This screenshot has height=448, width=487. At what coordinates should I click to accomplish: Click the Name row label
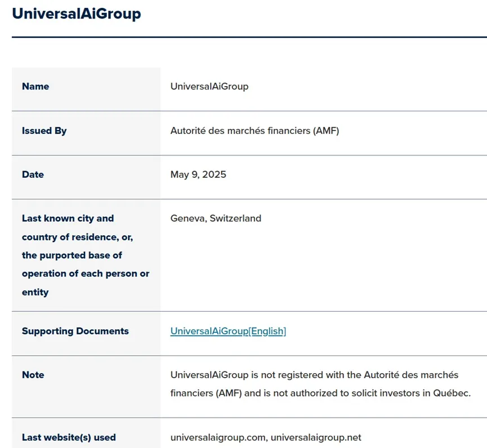tap(35, 86)
